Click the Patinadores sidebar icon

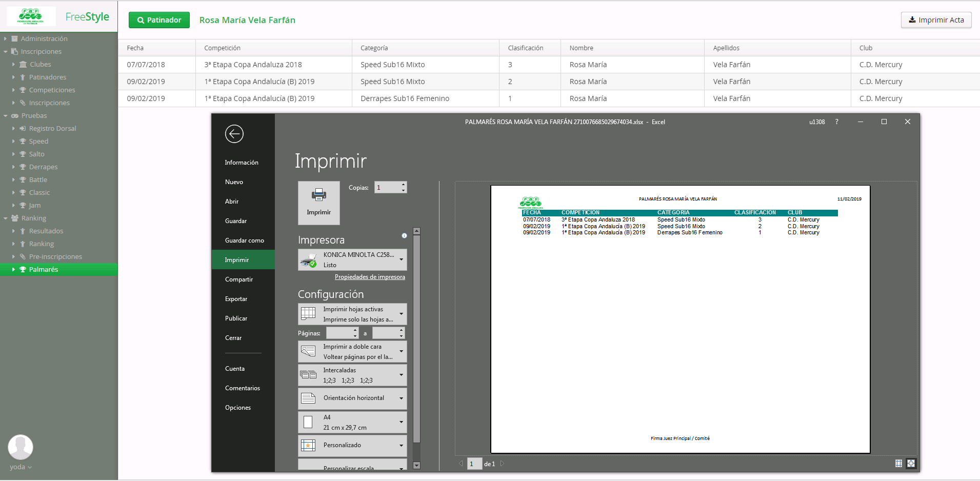23,77
